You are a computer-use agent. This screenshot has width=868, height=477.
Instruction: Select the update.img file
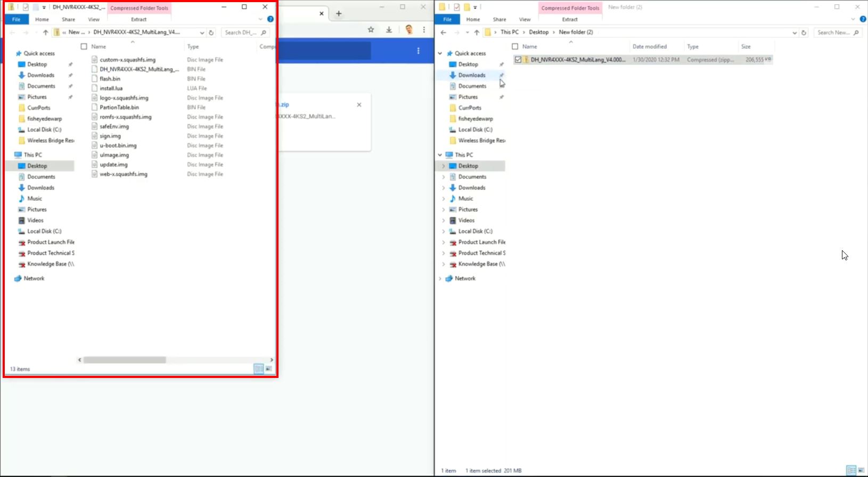pos(113,165)
